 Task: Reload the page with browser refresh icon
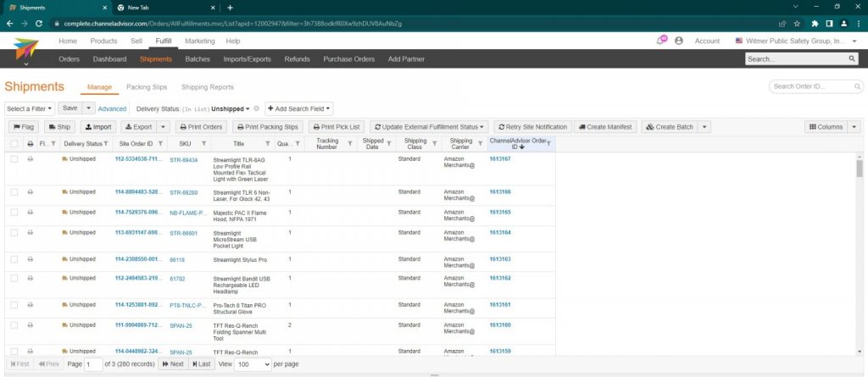39,24
